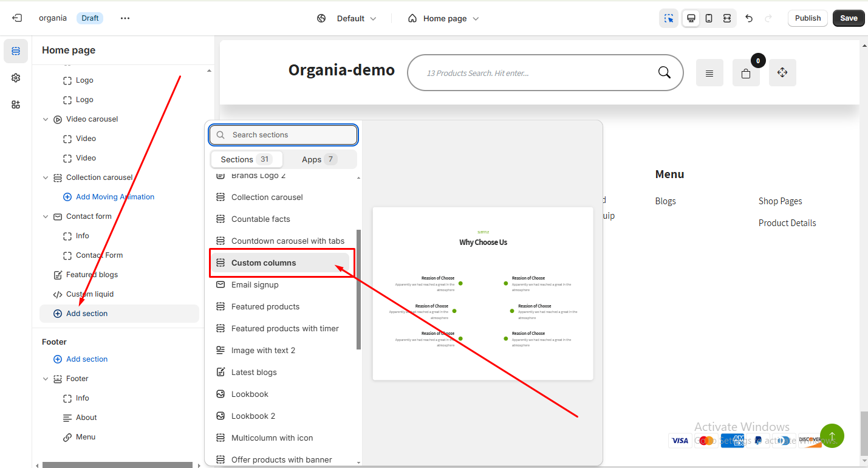
Task: Click the search magnifier in store header
Action: click(665, 73)
